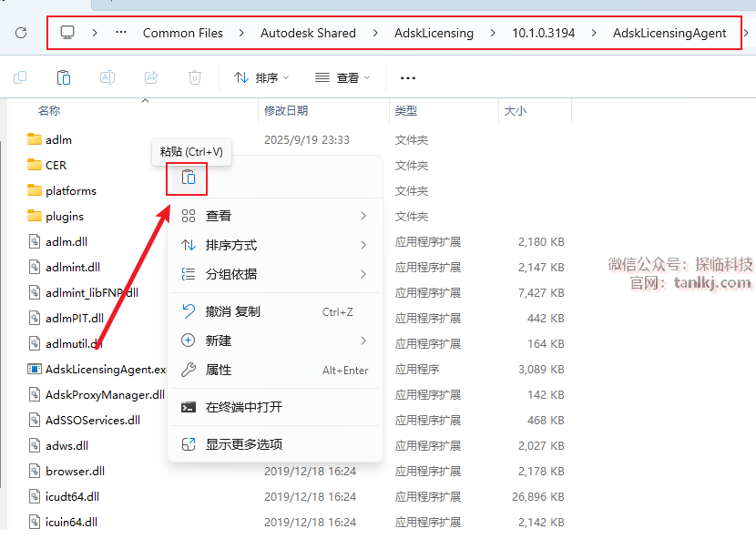Open the three-dot more options in toolbar
Screen dimensions: 756x539
click(x=408, y=78)
